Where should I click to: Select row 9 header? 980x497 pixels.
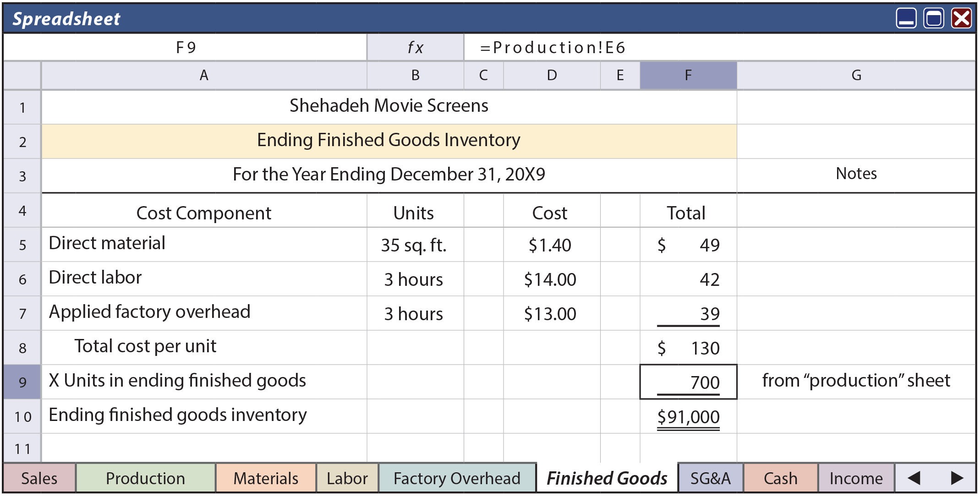pyautogui.click(x=22, y=382)
